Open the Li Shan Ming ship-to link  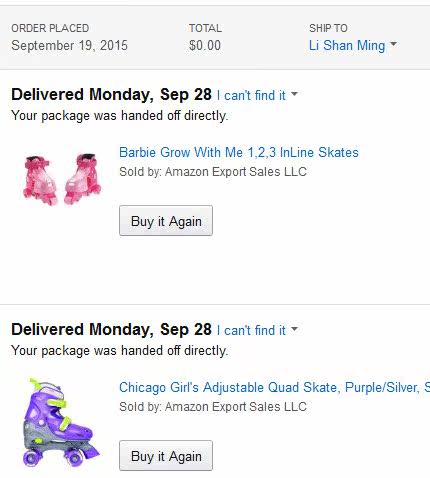tap(347, 46)
